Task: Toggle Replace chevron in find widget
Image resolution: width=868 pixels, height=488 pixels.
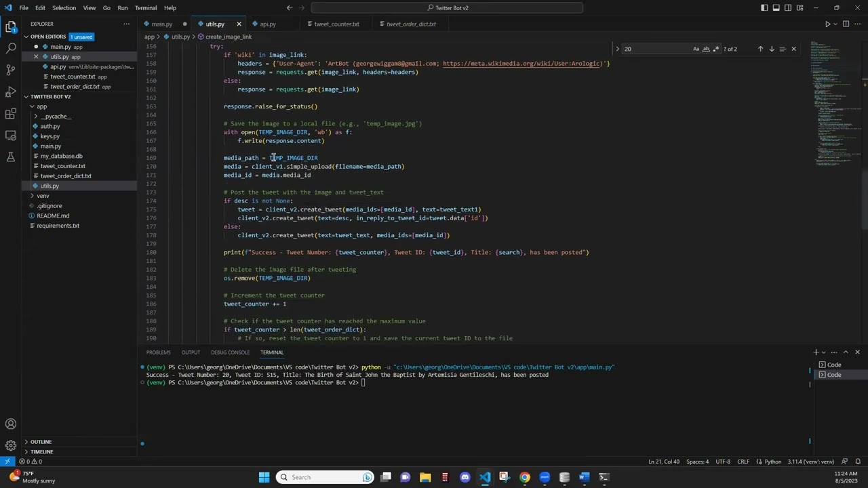Action: click(617, 49)
